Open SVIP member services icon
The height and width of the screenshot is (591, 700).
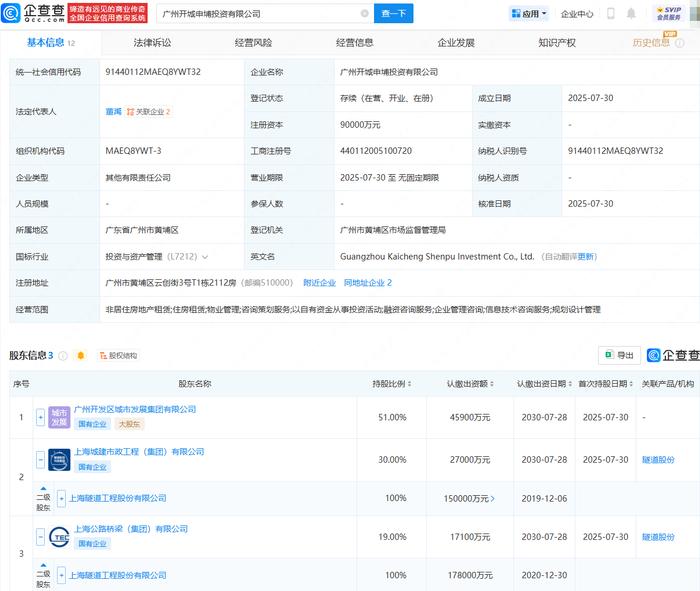pos(669,13)
